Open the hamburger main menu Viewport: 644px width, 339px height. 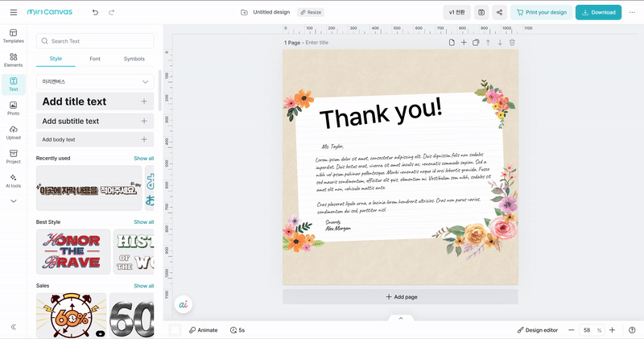pyautogui.click(x=14, y=12)
